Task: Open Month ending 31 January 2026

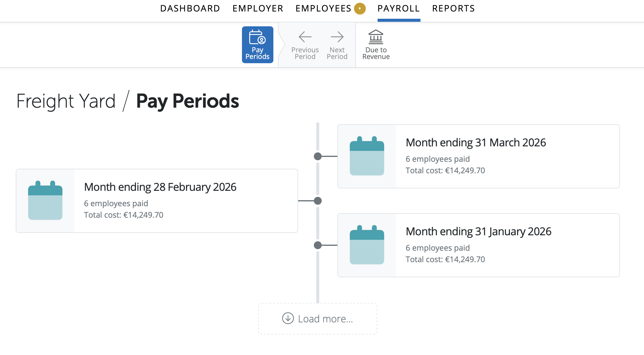Action: point(478,232)
